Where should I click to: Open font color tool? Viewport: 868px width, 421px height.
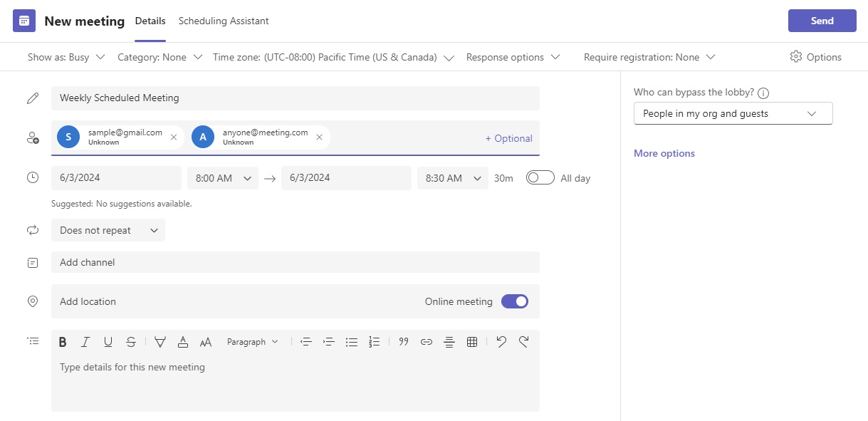point(183,342)
